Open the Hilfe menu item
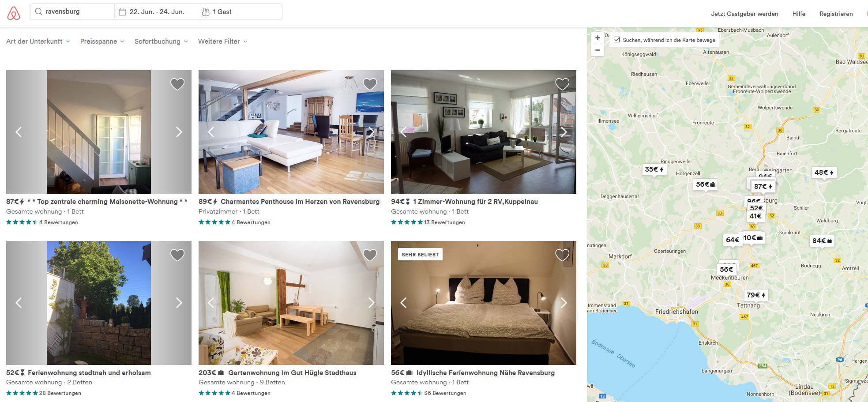 (x=799, y=14)
